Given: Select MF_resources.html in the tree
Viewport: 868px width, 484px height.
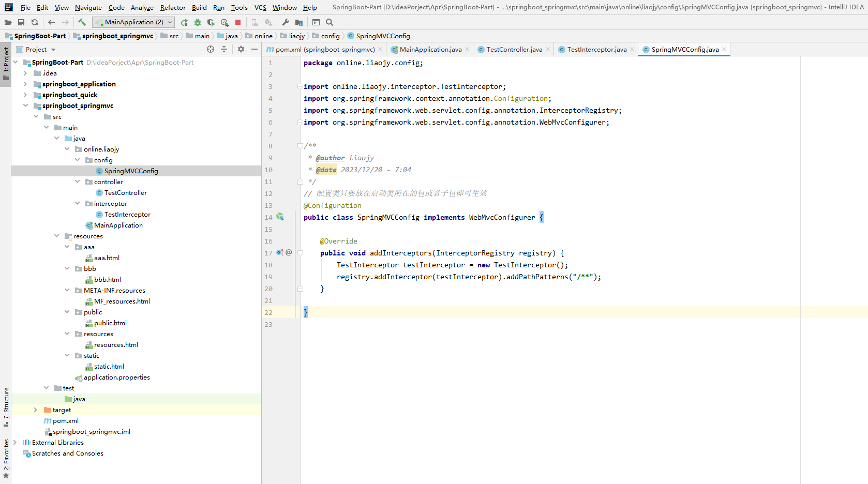Looking at the screenshot, I should (122, 301).
